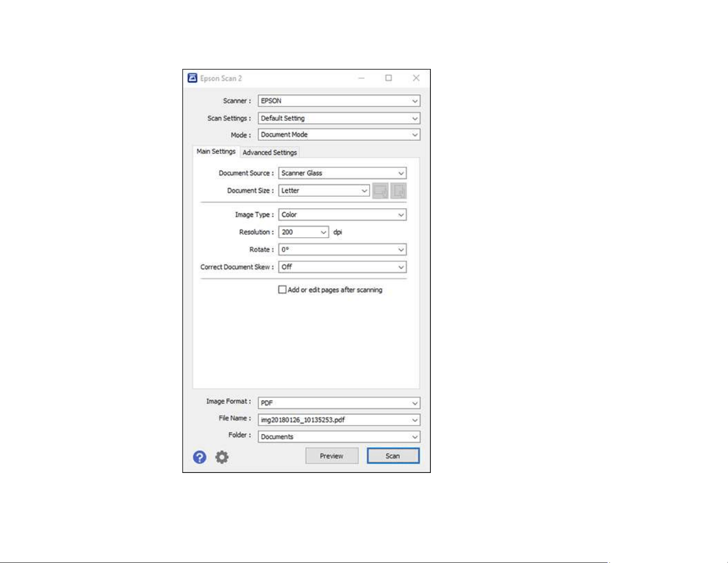Screen dimensions: 728x563
Task: Maximize the Epson Scan 2 window
Action: [389, 78]
